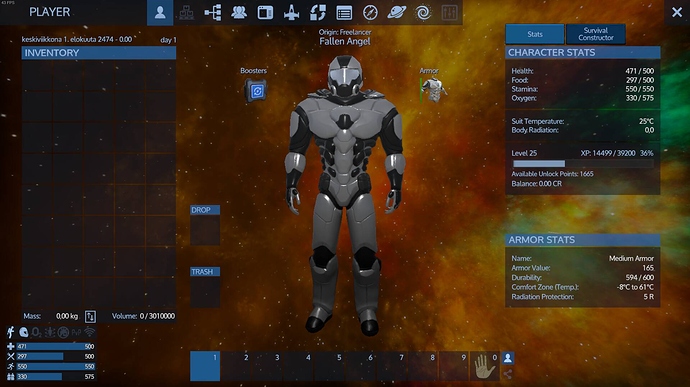Open the Factions group icon
This screenshot has height=387, width=690.
tap(239, 13)
